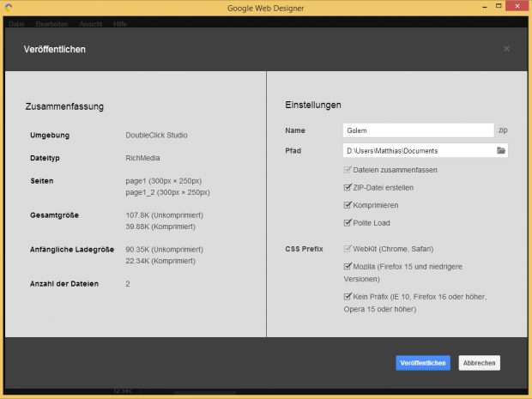Viewport: 532px width, 399px height.
Task: Toggle the Mozilla CSS prefix checkbox
Action: tap(347, 266)
